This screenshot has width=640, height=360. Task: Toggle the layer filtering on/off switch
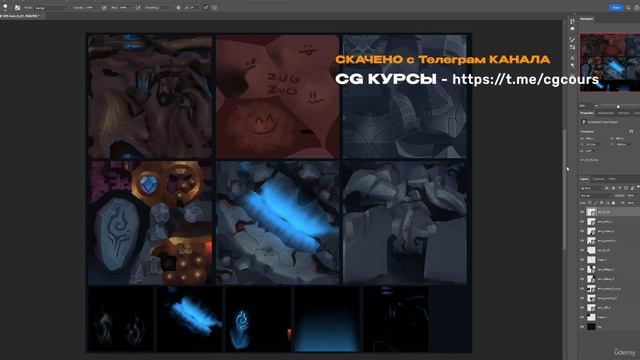pyautogui.click(x=638, y=187)
